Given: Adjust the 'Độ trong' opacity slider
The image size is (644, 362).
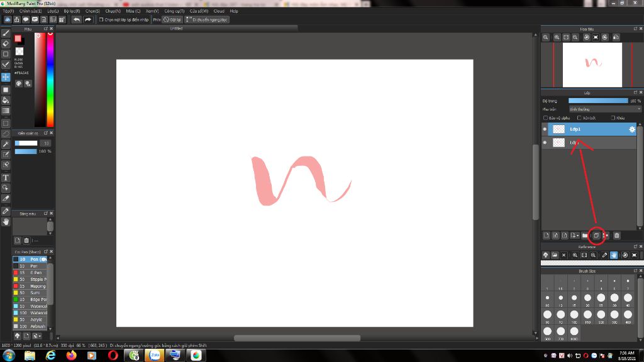Looking at the screenshot, I should 598,101.
